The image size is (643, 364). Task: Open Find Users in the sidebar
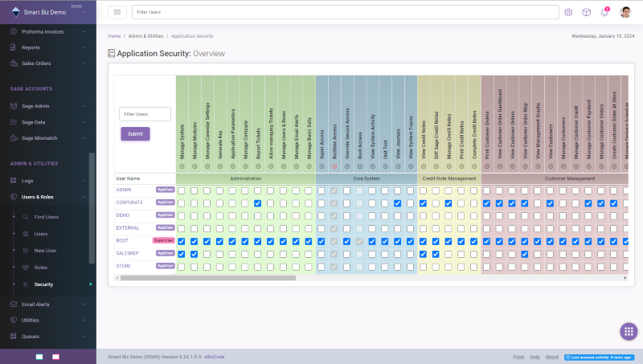pos(46,217)
